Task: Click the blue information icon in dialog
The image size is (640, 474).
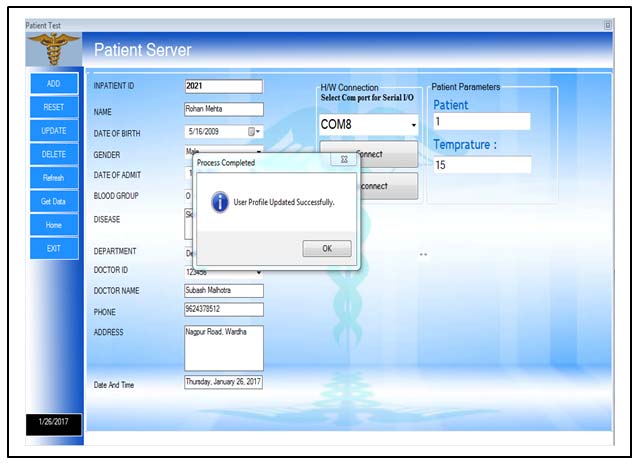Action: [220, 201]
